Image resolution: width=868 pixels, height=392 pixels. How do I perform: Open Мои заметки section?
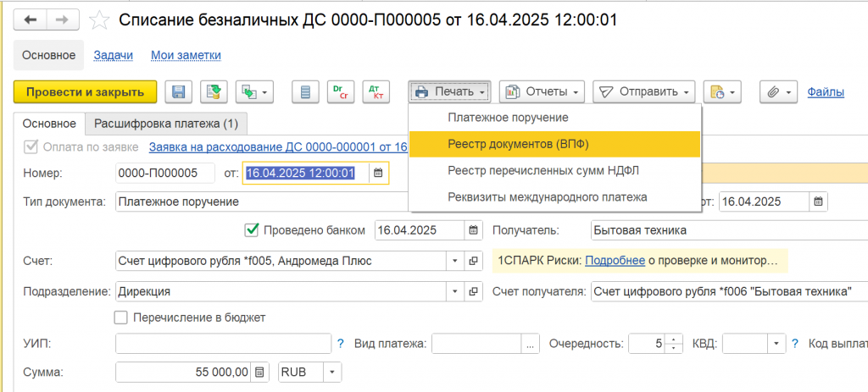(186, 55)
